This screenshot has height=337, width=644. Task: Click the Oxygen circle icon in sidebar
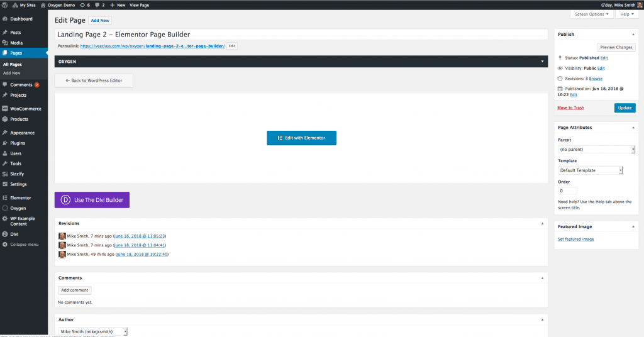(5, 208)
